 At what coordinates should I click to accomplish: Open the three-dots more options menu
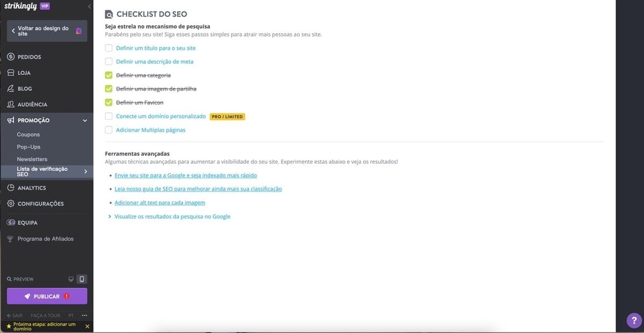(84, 315)
